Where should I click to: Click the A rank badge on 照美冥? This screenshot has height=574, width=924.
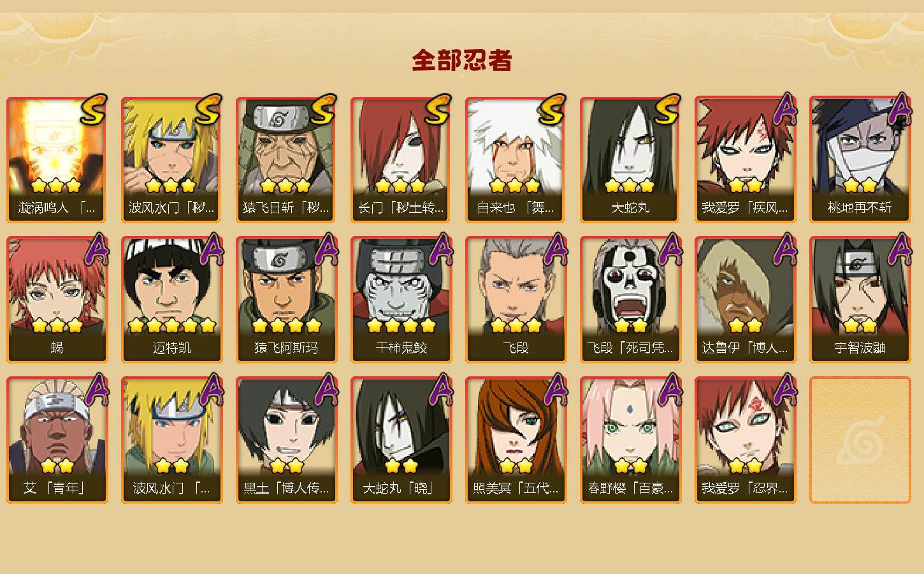pyautogui.click(x=555, y=390)
